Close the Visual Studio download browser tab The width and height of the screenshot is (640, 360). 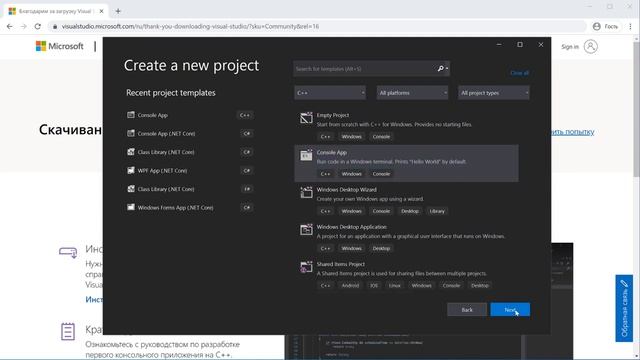coord(101,11)
